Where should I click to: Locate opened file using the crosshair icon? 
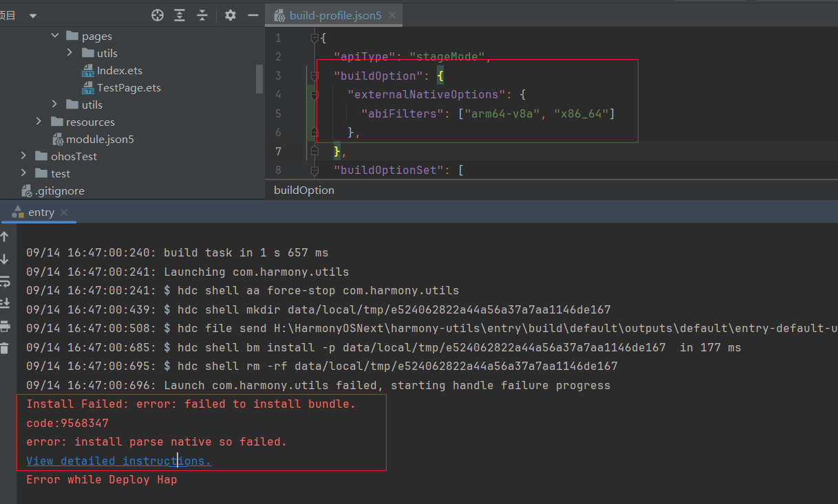click(x=157, y=14)
